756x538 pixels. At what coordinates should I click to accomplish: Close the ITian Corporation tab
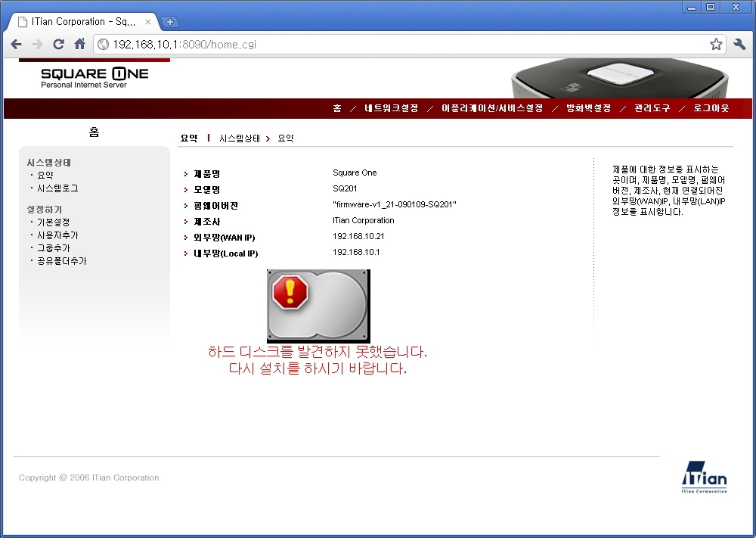coord(148,22)
